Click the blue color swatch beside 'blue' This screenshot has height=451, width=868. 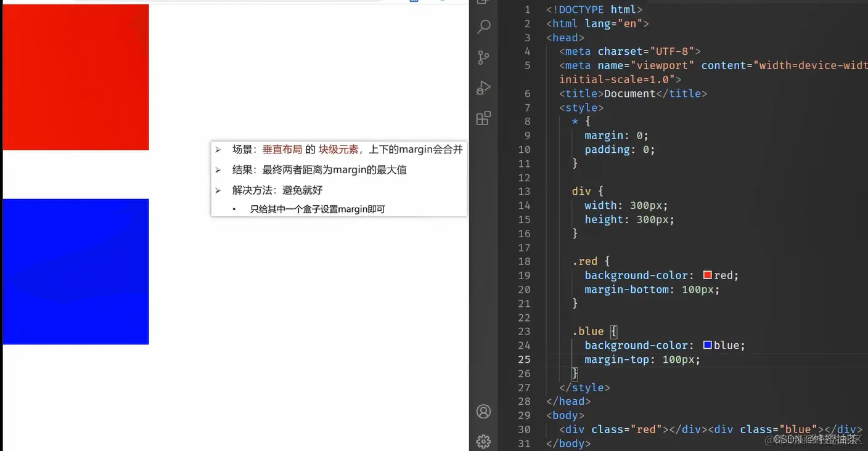(x=707, y=345)
